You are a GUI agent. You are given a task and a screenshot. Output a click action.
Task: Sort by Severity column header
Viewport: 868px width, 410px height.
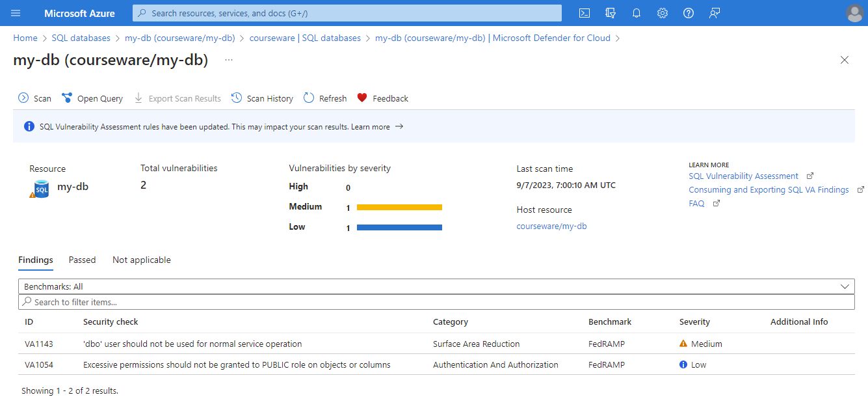pyautogui.click(x=694, y=322)
